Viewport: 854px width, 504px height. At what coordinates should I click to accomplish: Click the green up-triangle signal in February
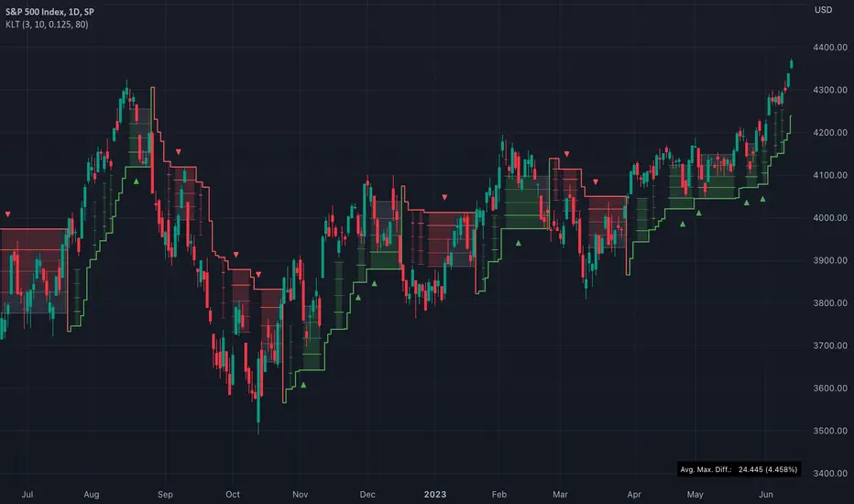point(519,243)
